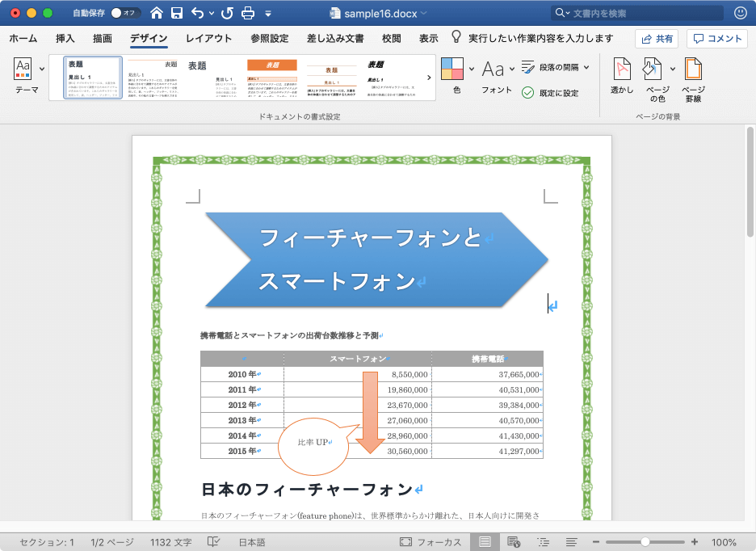The image size is (756, 551).
Task: Open the Draw (描画) tab
Action: coord(103,38)
